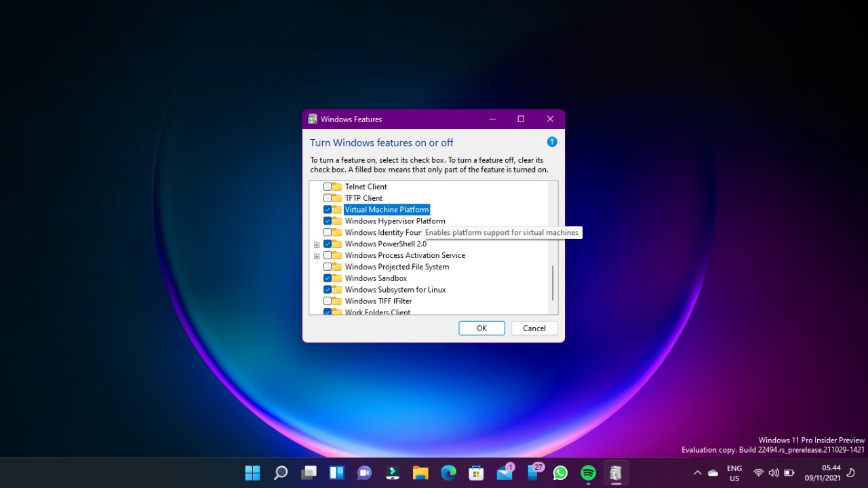Open help for Windows Features
Viewport: 868px width, 488px height.
(552, 142)
